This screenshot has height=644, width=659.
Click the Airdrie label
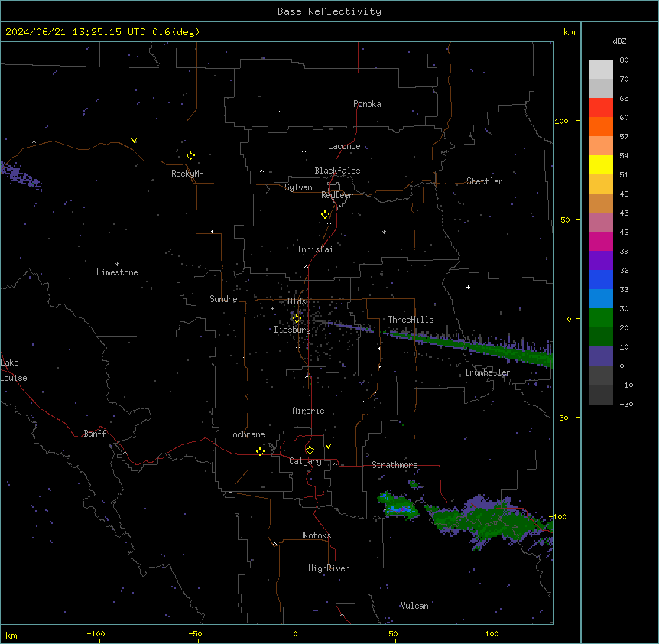coord(309,411)
